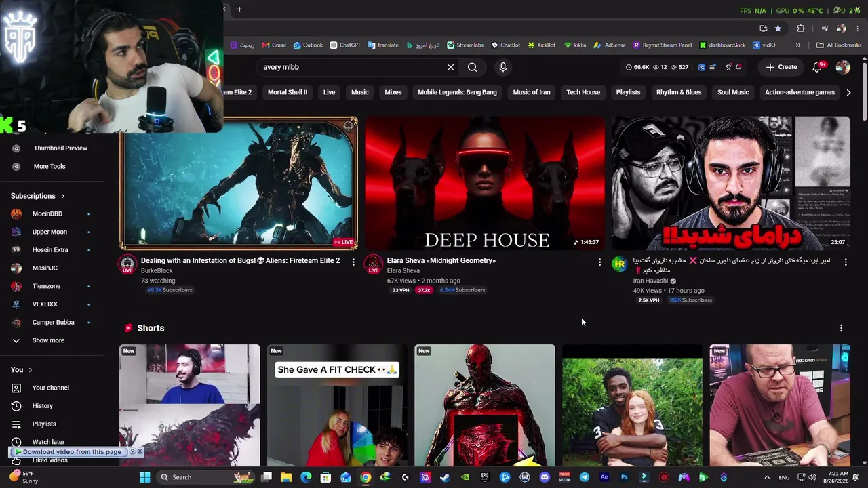Start a voice search with the microphone
Viewport: 868px width, 488px height.
click(x=502, y=67)
